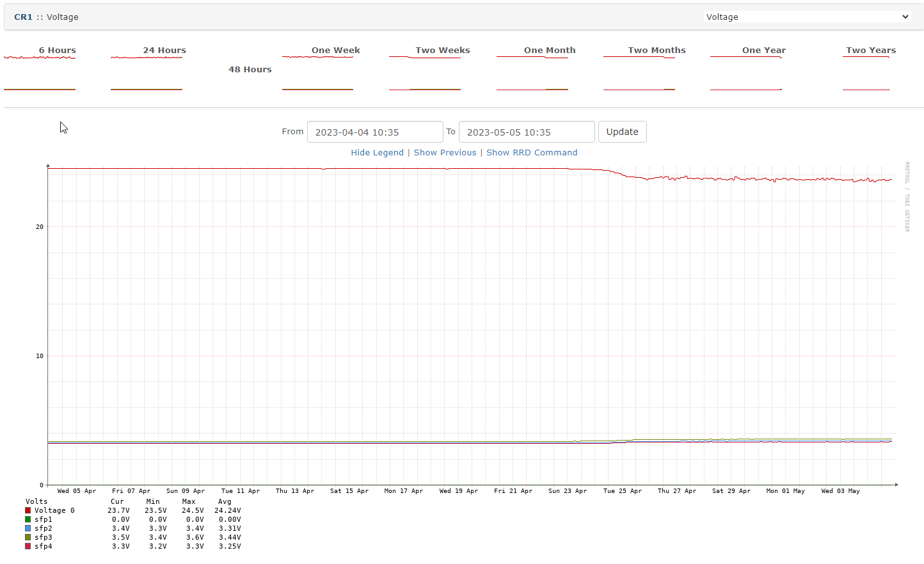Viewport: 924px width, 564px height.
Task: Click the Update button
Action: pyautogui.click(x=622, y=132)
